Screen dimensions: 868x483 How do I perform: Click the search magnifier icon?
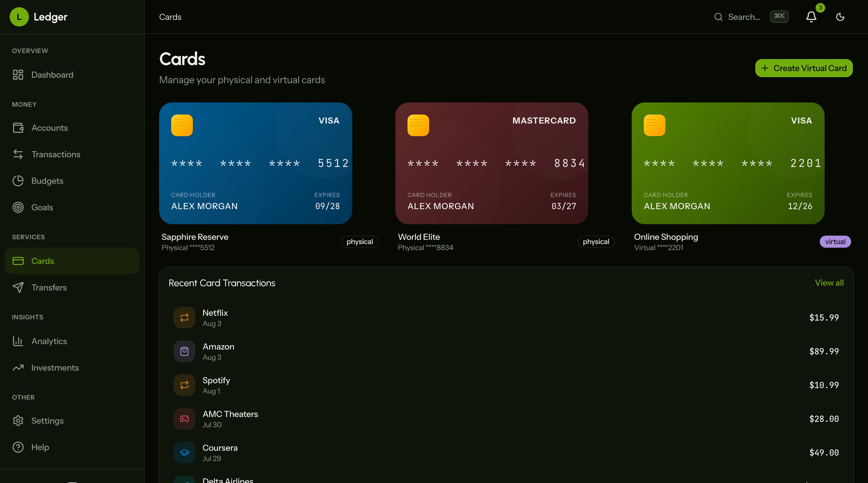click(718, 17)
